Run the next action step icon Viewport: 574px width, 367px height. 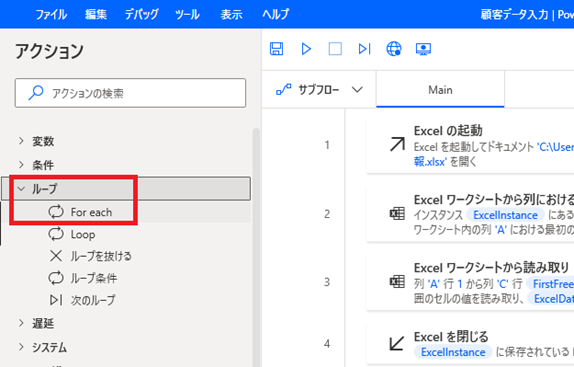364,49
